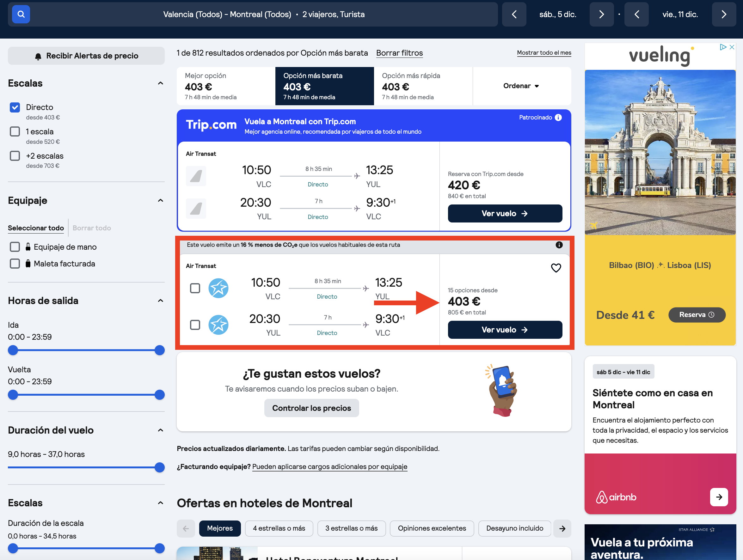Select the 10:50 VLC outbound flight checkbox

(x=195, y=288)
